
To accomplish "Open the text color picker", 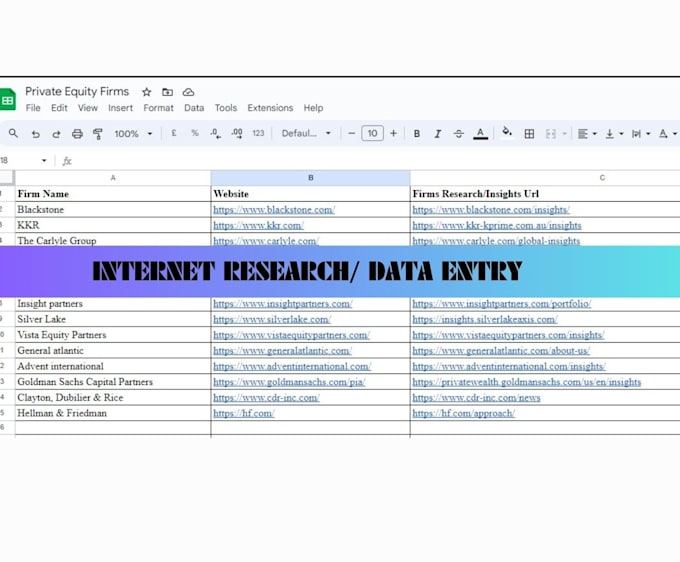I will pos(480,134).
